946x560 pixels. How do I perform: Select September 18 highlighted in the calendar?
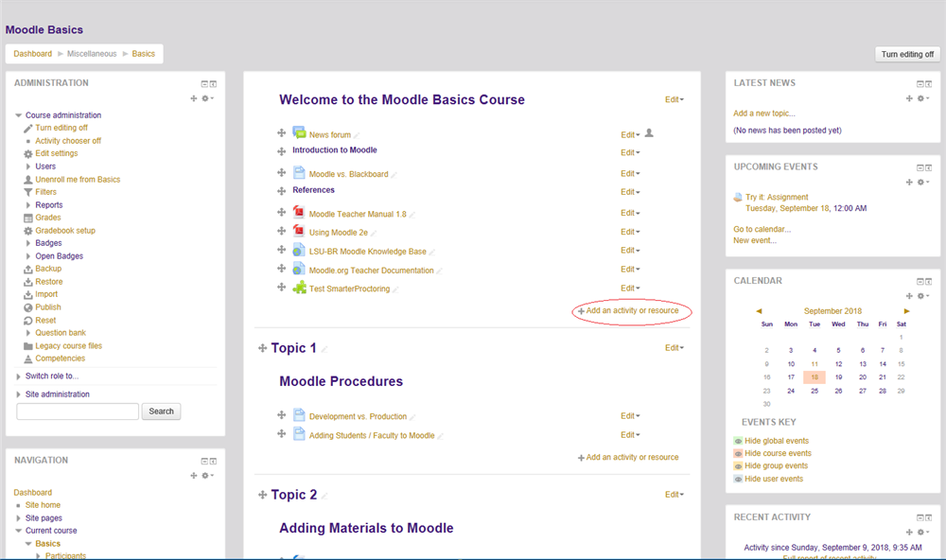814,376
